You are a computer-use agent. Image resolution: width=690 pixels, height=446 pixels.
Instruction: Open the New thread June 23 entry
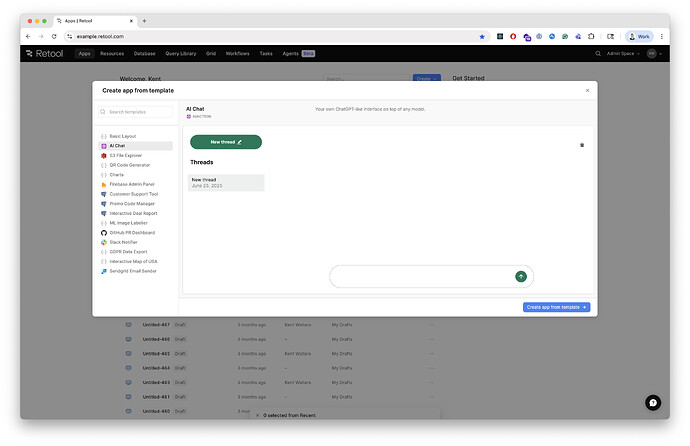(x=226, y=183)
